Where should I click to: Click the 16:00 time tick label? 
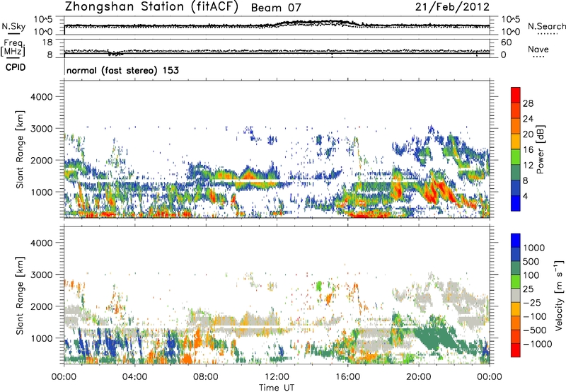[x=347, y=377]
